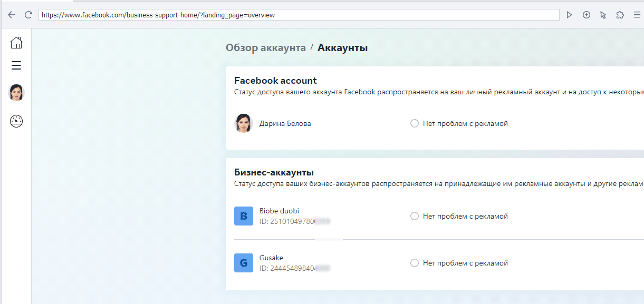
Task: Open the gauge dashboard icon in the sidebar
Action: (x=16, y=121)
